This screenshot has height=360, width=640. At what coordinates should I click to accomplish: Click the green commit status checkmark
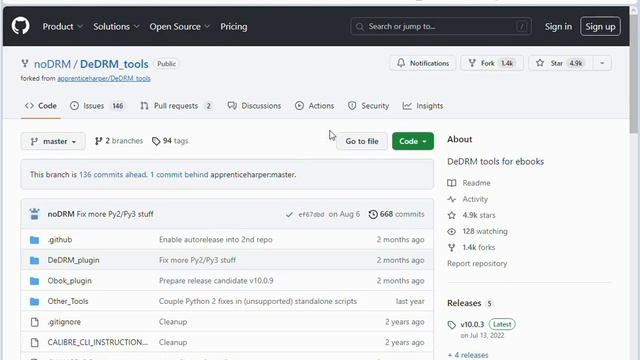289,214
